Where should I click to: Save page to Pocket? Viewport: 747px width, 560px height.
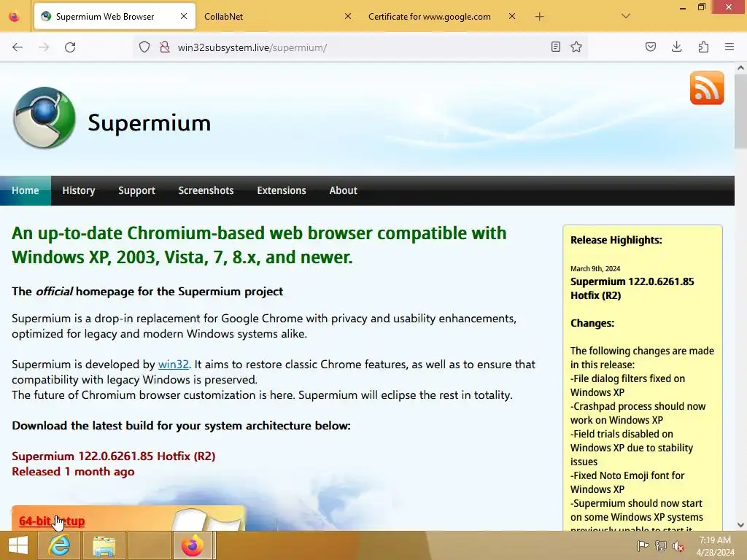pyautogui.click(x=651, y=47)
